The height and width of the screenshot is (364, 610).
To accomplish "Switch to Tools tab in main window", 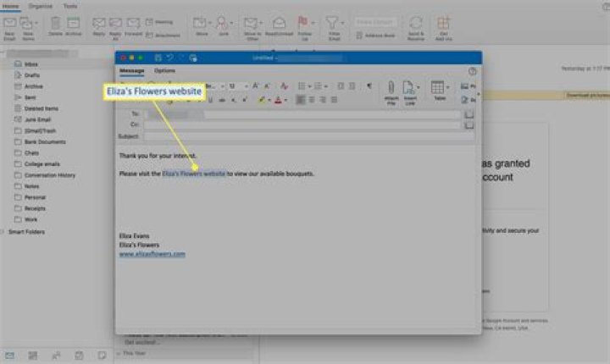I will (70, 6).
